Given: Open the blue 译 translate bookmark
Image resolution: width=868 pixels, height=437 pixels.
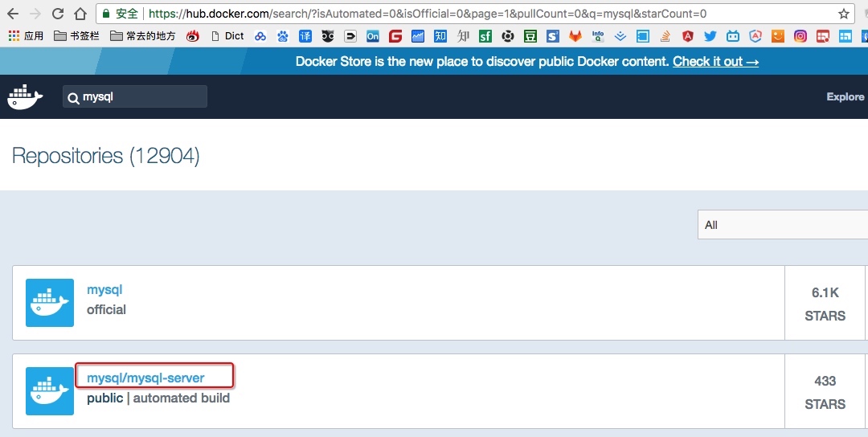Looking at the screenshot, I should 305,36.
